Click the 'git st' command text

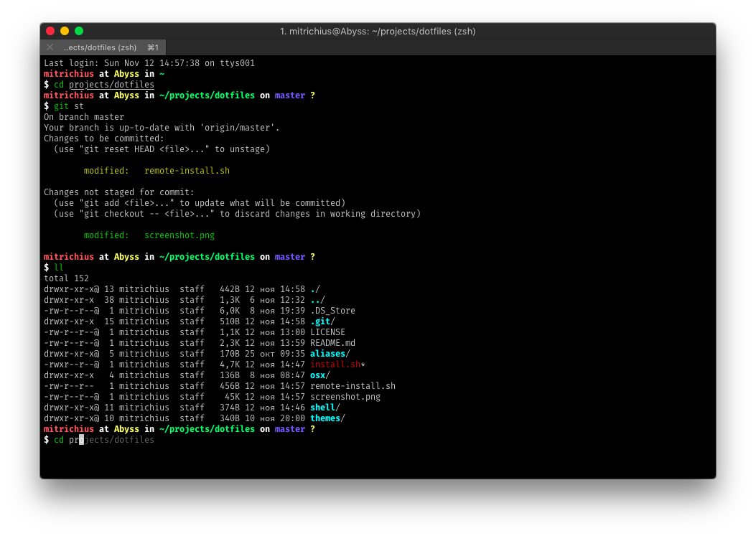68,106
